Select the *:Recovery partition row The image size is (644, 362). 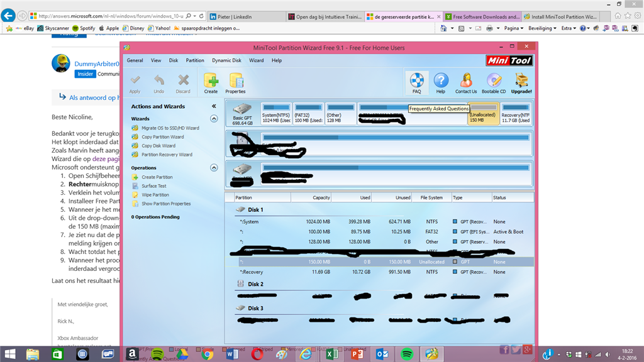(380, 272)
